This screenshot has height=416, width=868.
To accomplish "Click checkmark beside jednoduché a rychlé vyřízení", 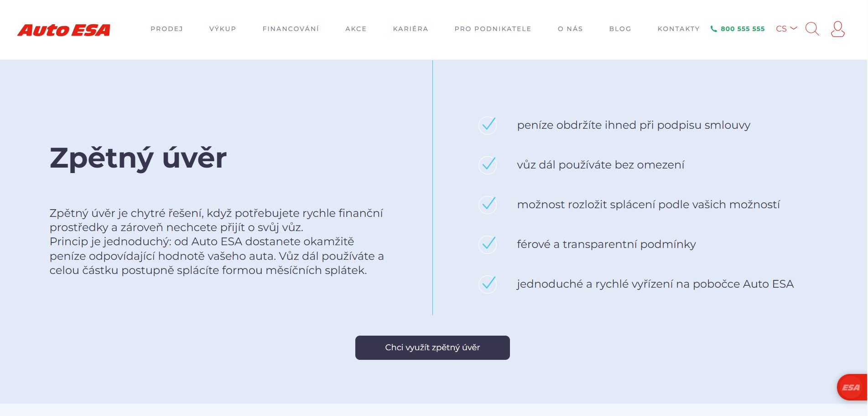I will pyautogui.click(x=488, y=284).
